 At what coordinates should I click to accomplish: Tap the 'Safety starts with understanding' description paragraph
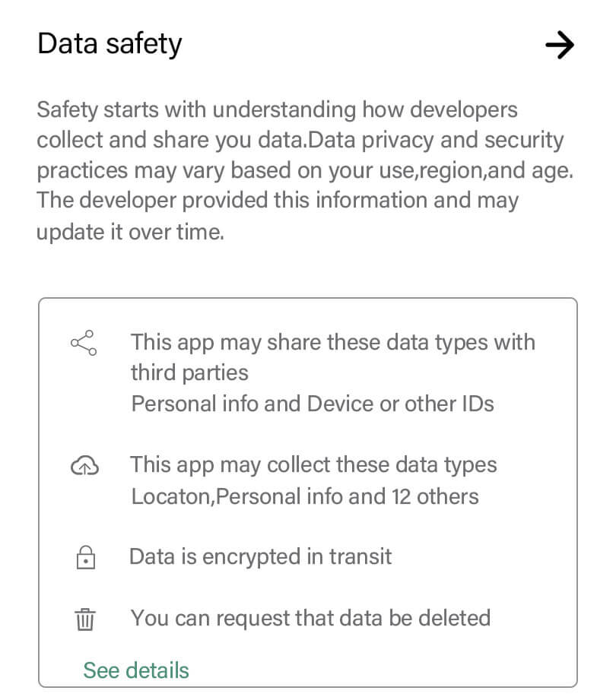pyautogui.click(x=305, y=171)
